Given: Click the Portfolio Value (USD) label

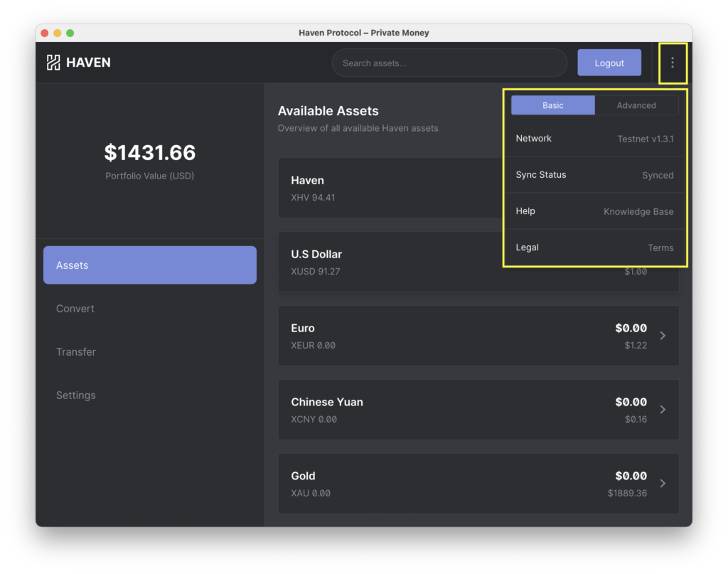Looking at the screenshot, I should pyautogui.click(x=149, y=176).
